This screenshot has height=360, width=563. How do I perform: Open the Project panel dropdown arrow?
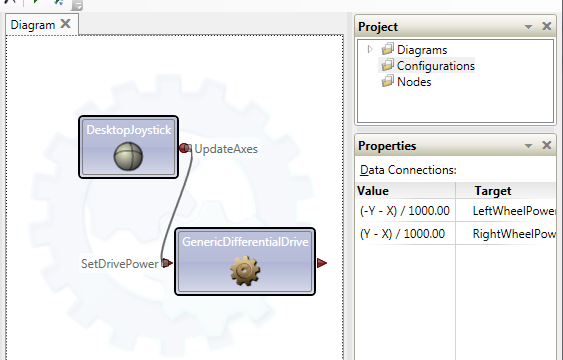(x=528, y=27)
